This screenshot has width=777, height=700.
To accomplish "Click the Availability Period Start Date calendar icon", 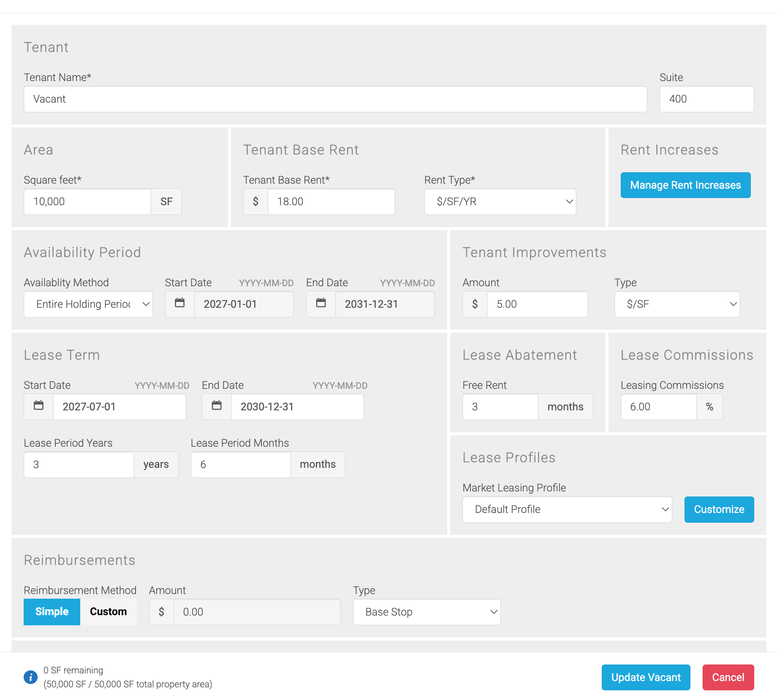I will [x=180, y=304].
